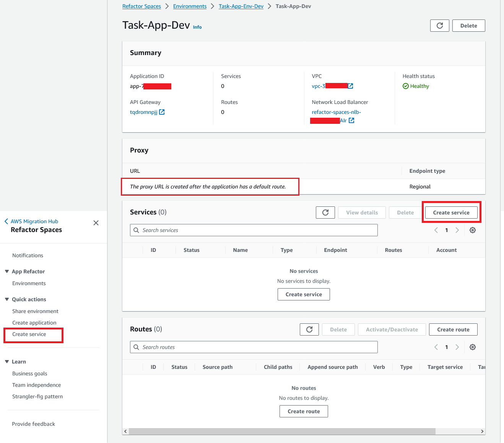Open the Info link beside the title
The width and height of the screenshot is (504, 443).
(197, 27)
